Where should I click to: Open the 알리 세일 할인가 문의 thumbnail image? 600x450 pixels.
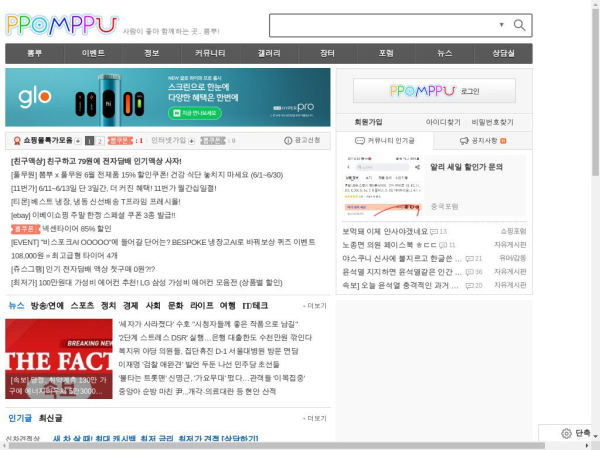click(383, 186)
